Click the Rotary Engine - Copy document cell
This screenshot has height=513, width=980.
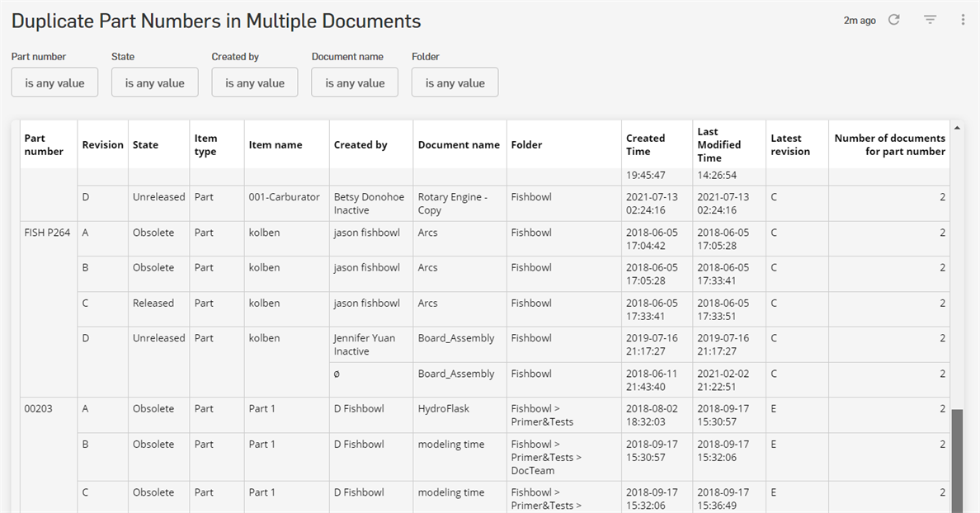pyautogui.click(x=452, y=204)
